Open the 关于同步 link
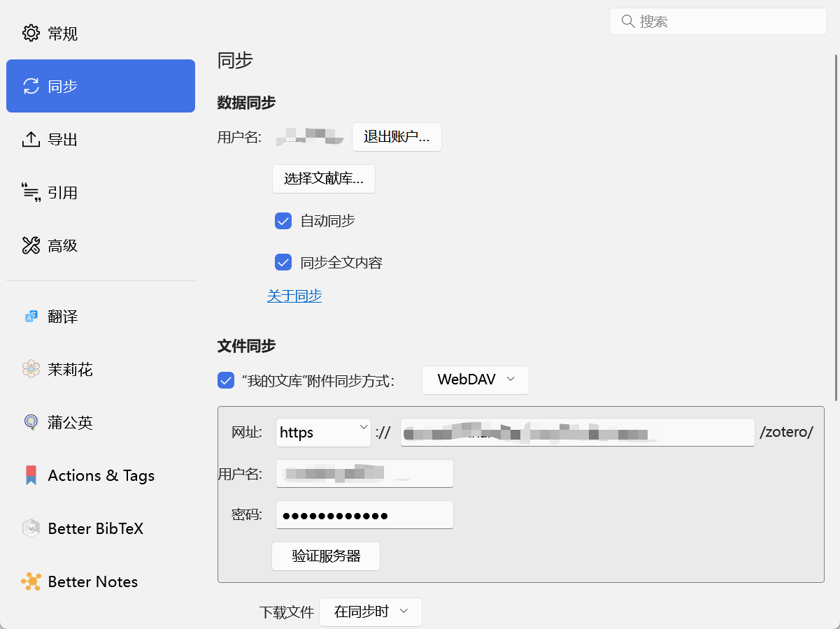The image size is (840, 629). pyautogui.click(x=294, y=296)
